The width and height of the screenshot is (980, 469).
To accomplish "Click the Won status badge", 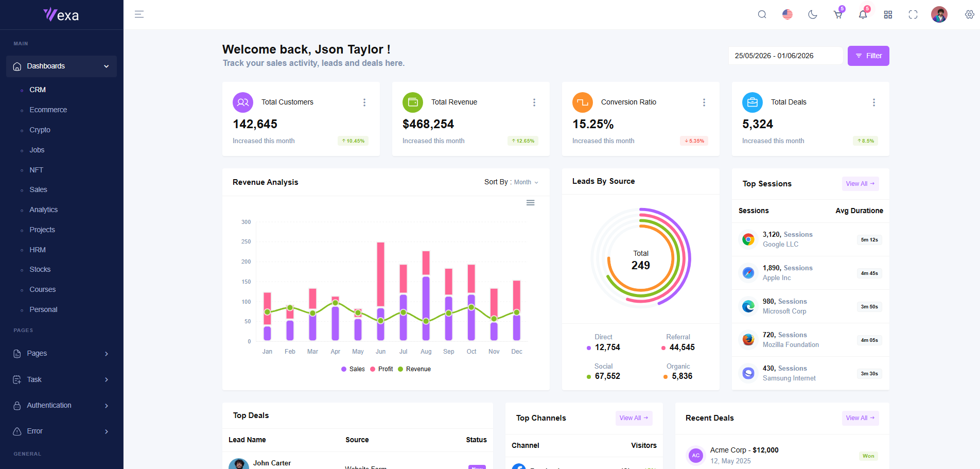I will click(868, 456).
